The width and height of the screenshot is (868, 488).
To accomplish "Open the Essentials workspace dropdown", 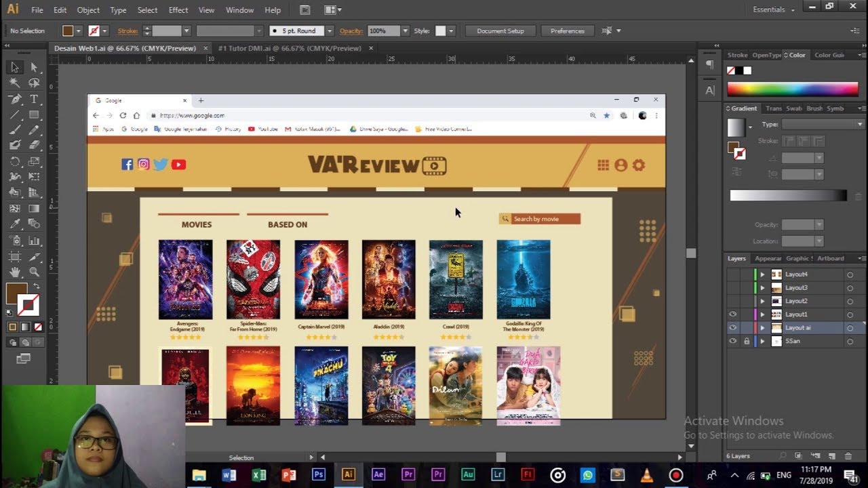I will (774, 9).
